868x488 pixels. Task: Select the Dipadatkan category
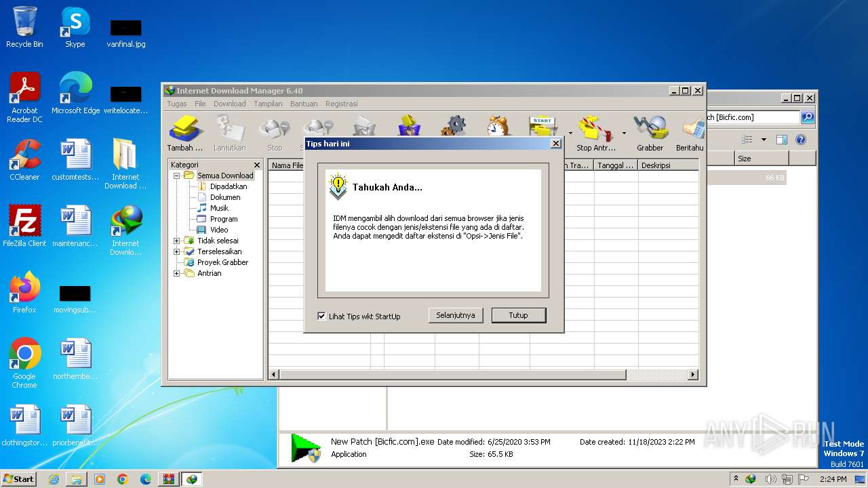point(229,186)
